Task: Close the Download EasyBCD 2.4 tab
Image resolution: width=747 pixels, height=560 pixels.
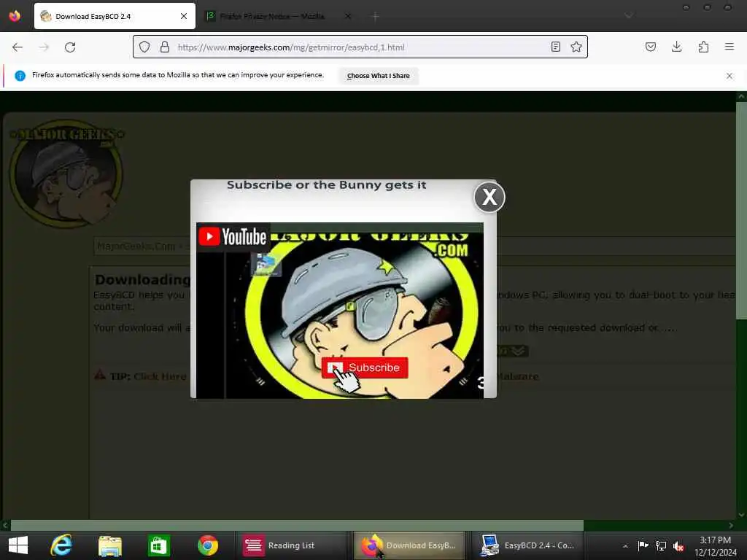Action: (x=184, y=16)
